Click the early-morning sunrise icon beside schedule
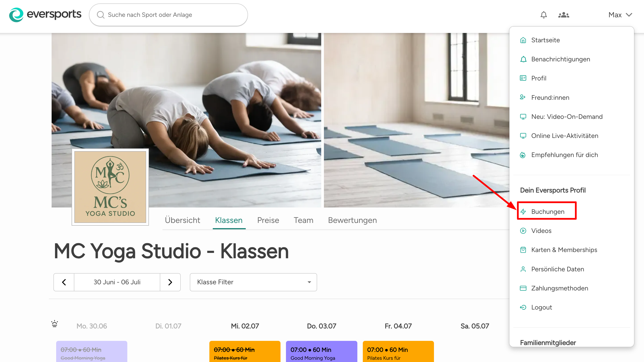 [x=55, y=324]
